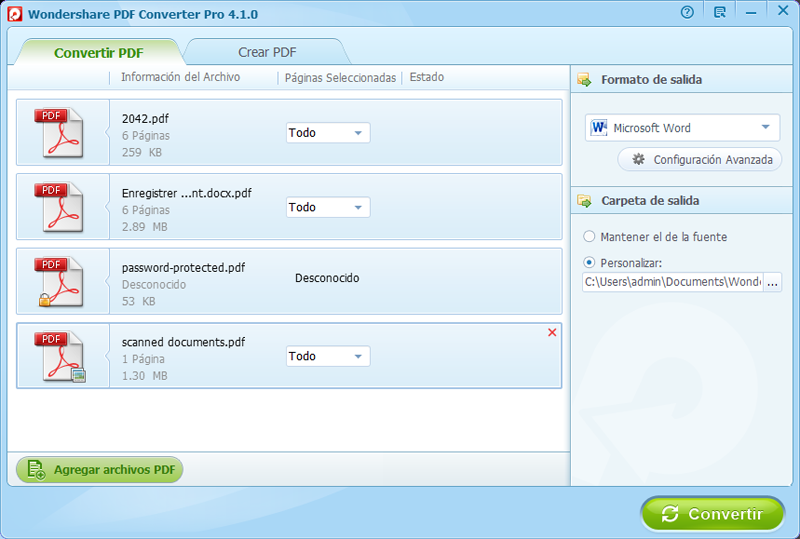The height and width of the screenshot is (539, 800).
Task: Open the Microsoft Word output format dropdown
Action: [x=682, y=128]
